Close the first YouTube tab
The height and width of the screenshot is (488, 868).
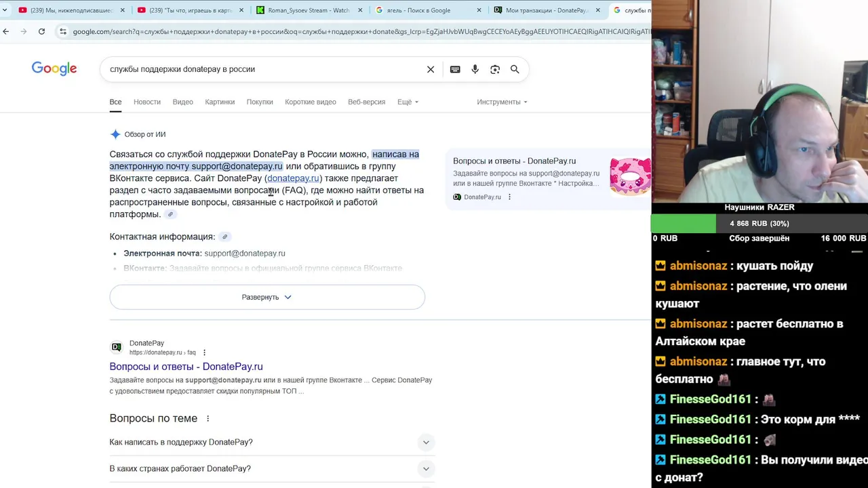123,10
